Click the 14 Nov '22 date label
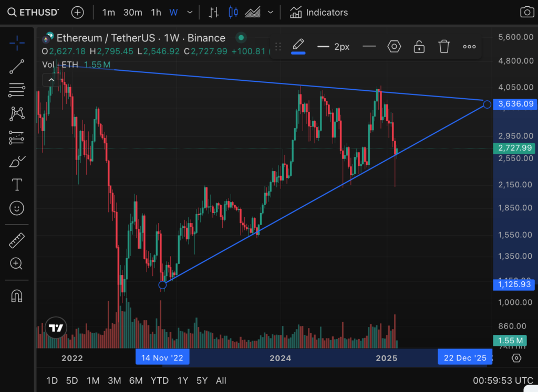Screen dimensions: 538x392 pos(162,358)
